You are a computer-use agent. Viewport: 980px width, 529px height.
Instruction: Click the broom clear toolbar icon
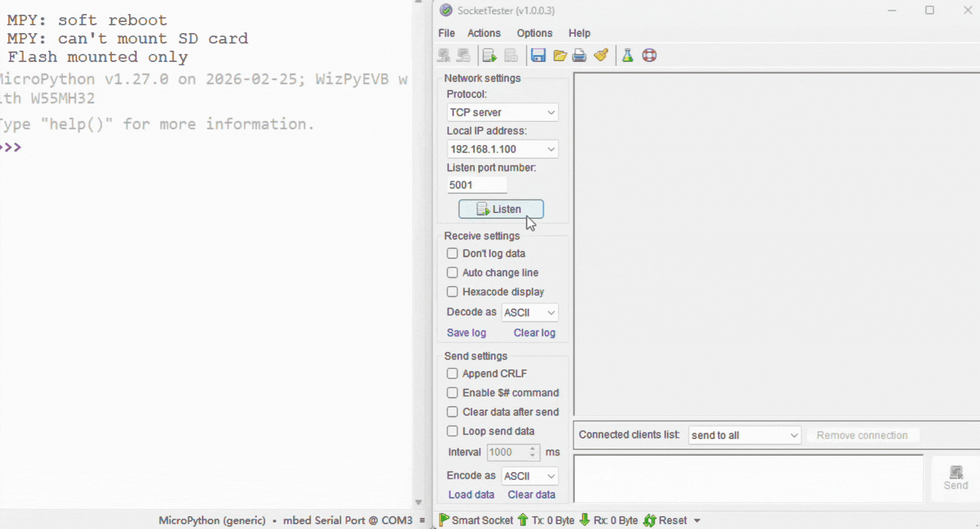[601, 55]
